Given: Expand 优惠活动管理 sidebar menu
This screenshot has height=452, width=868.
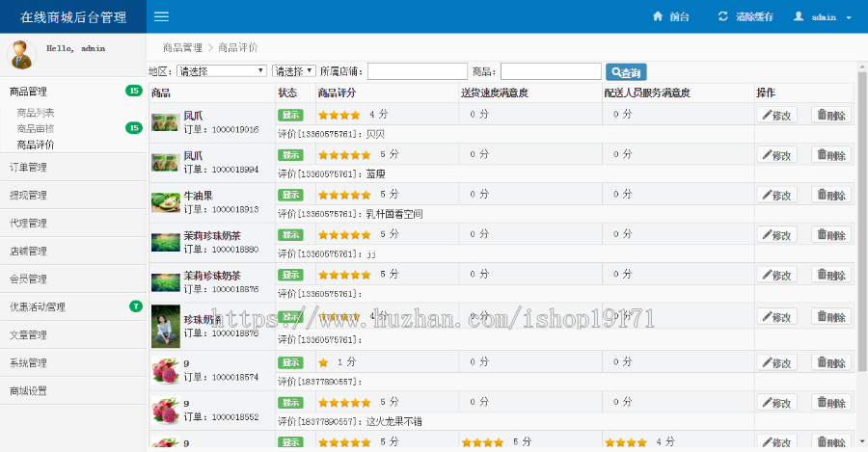Looking at the screenshot, I should point(73,307).
